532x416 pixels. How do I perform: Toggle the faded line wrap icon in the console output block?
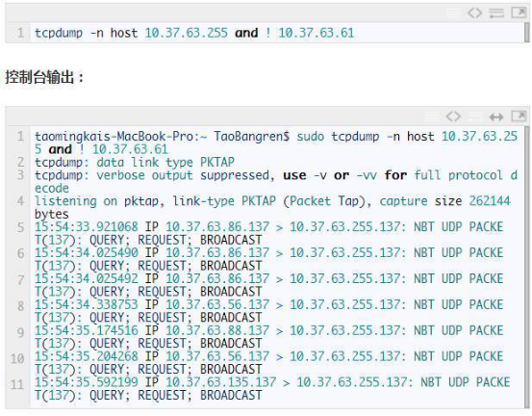point(475,117)
